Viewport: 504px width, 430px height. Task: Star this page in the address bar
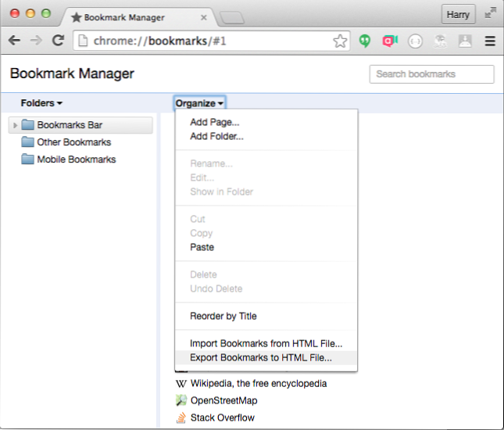click(x=340, y=41)
